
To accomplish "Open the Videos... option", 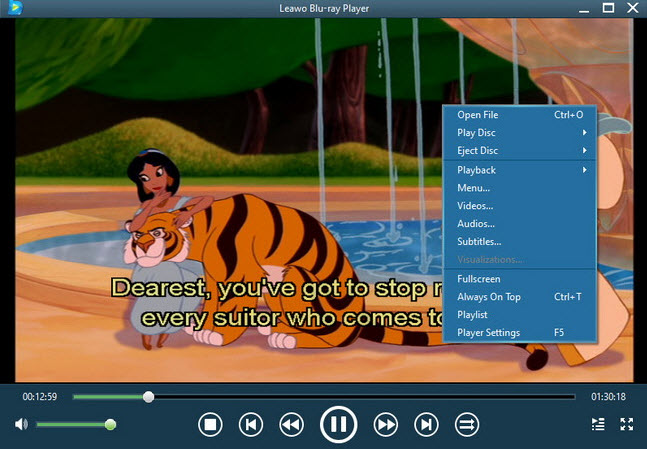I will click(x=520, y=206).
